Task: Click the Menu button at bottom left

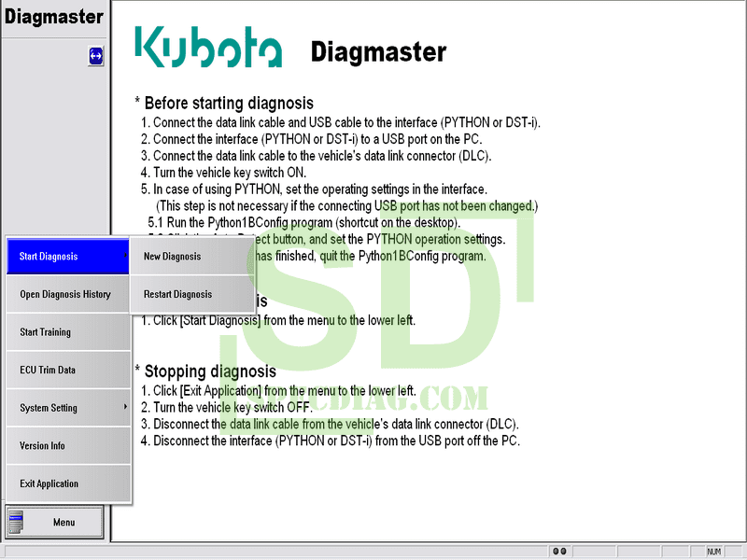Action: (54, 522)
